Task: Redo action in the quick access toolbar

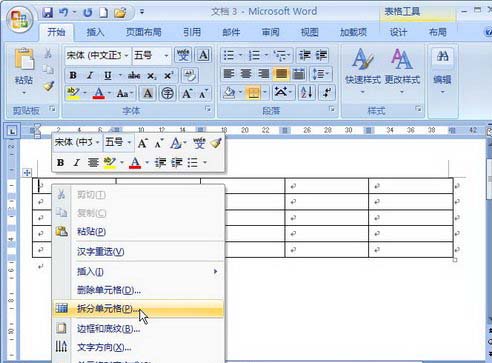Action: point(88,13)
